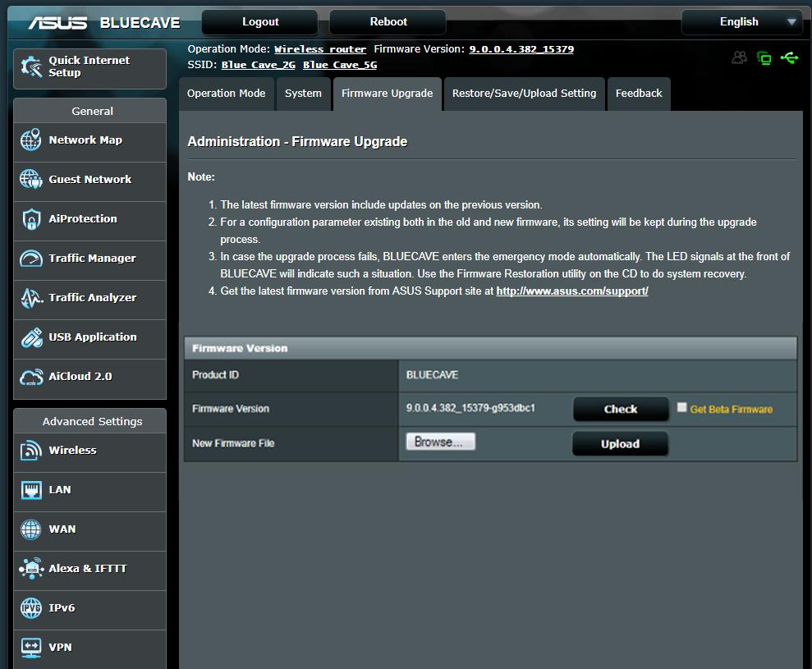Open the IPv6 settings menu item
This screenshot has height=669, width=812.
[x=90, y=608]
